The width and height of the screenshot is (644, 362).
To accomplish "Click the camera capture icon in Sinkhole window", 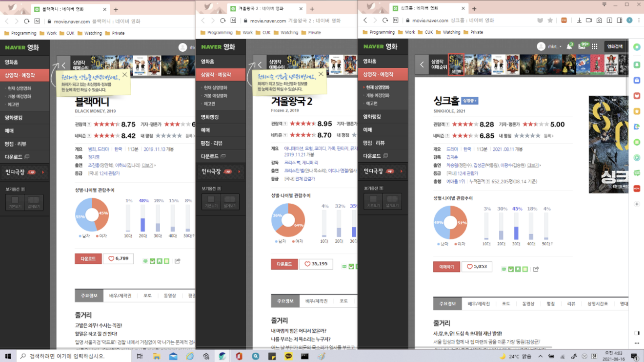I will pos(599,21).
